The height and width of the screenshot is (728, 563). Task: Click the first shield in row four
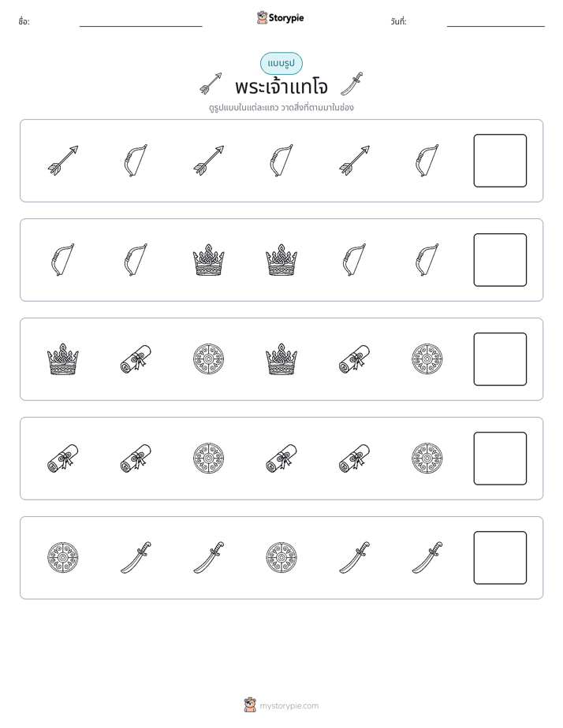point(209,459)
